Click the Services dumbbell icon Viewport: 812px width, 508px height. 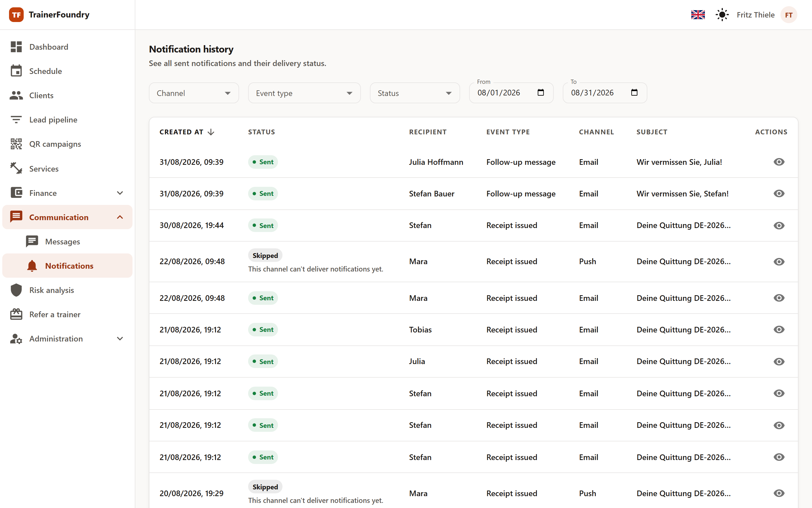[16, 168]
